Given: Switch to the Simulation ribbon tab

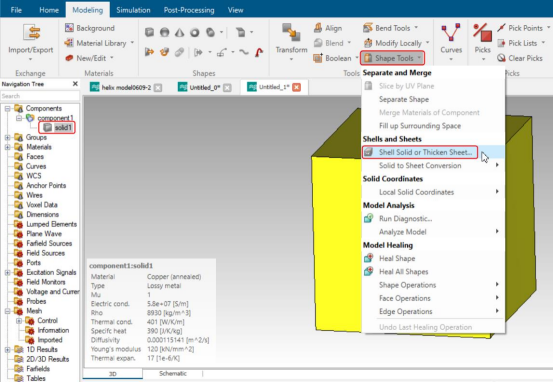Looking at the screenshot, I should 133,10.
